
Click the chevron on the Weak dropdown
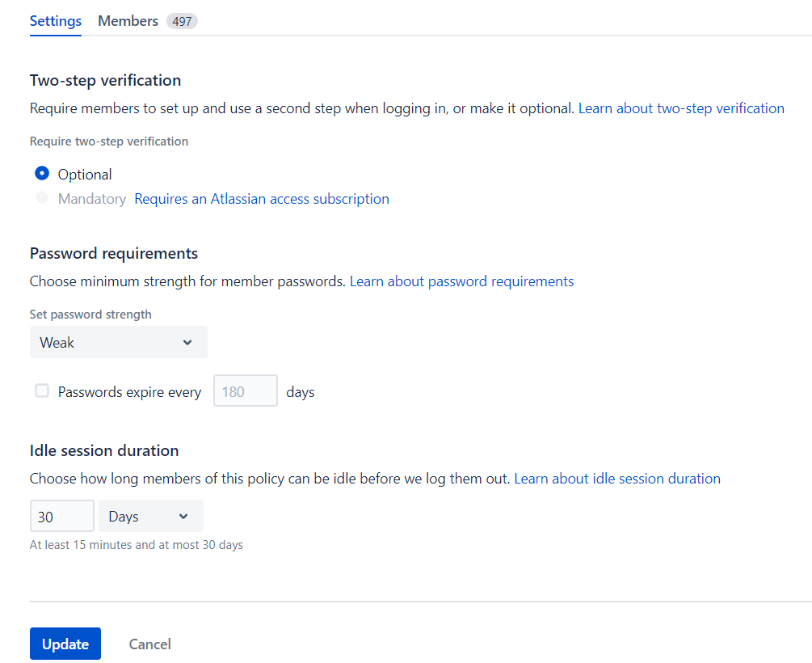click(187, 343)
